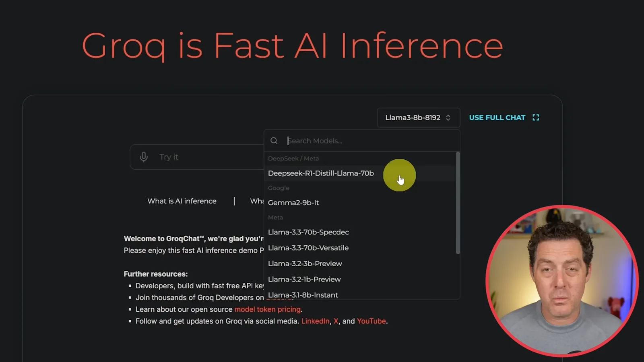
Task: Click the model list scrollbar
Action: (x=458, y=203)
